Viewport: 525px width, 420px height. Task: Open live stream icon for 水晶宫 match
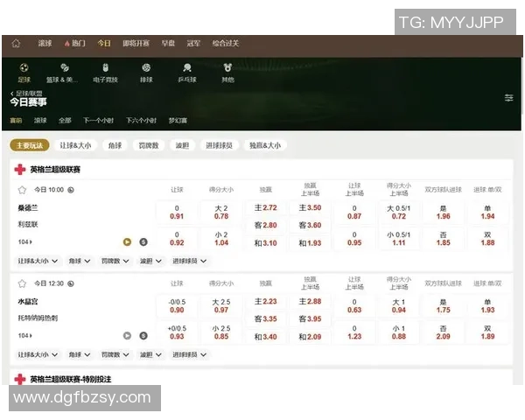pos(127,336)
